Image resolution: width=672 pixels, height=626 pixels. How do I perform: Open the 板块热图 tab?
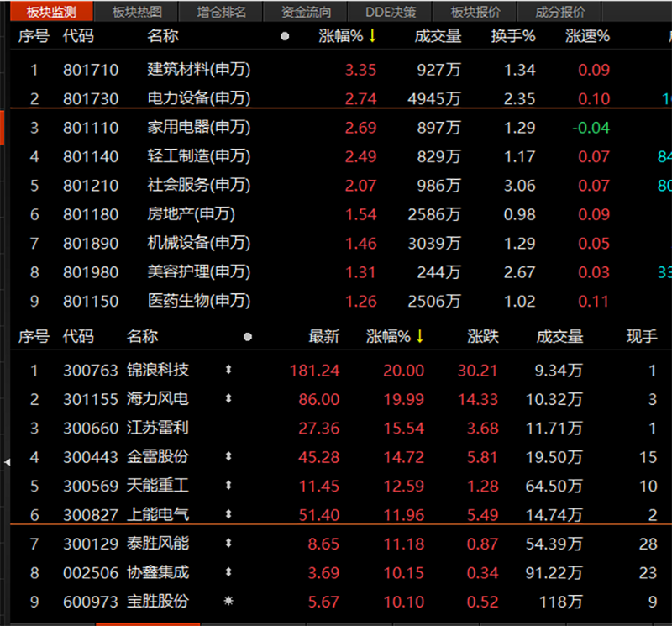pos(137,12)
